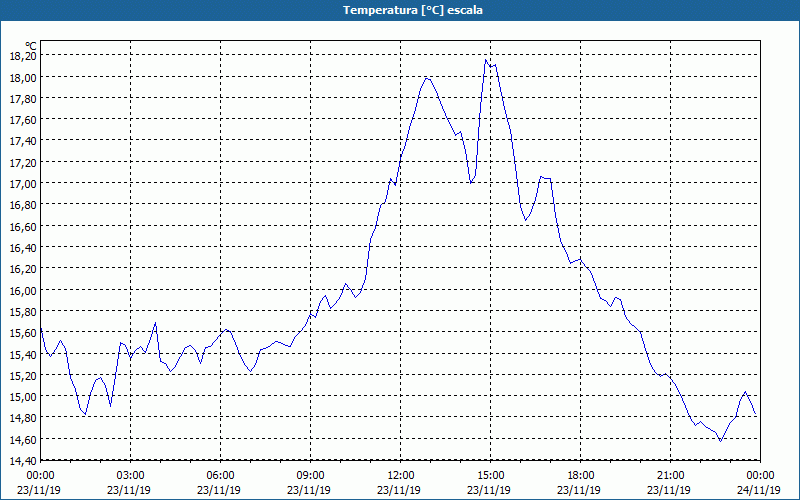Select the 15,00 y-axis label
This screenshot has width=800, height=500.
[23, 396]
